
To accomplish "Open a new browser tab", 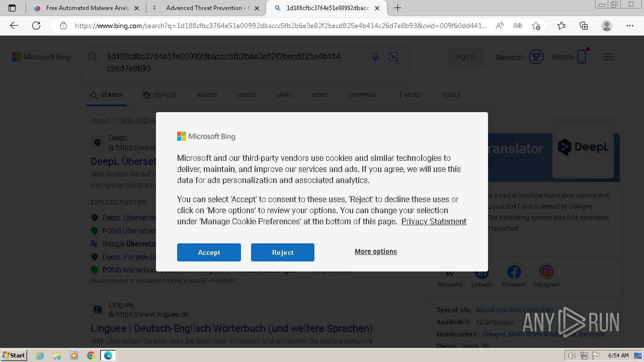I will (x=397, y=8).
